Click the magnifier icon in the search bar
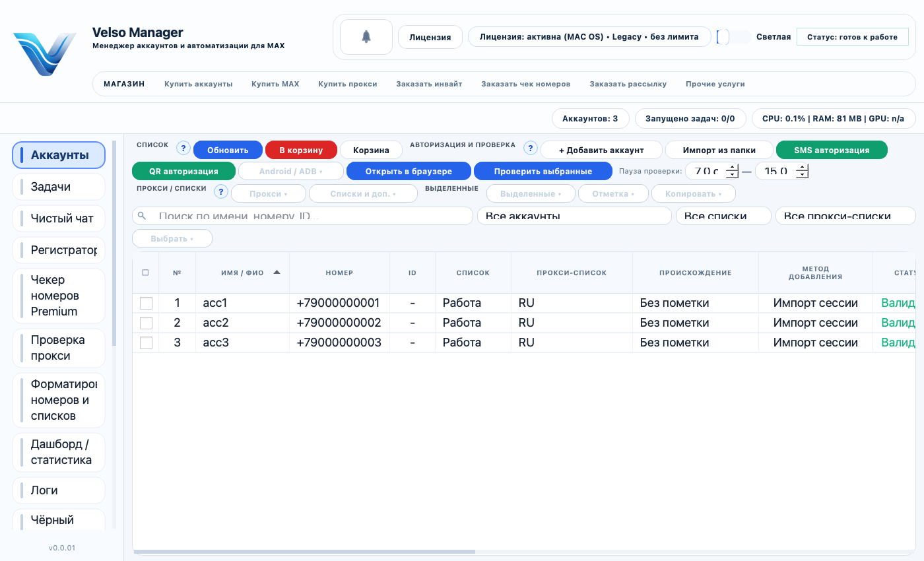The image size is (924, 561). (x=143, y=215)
